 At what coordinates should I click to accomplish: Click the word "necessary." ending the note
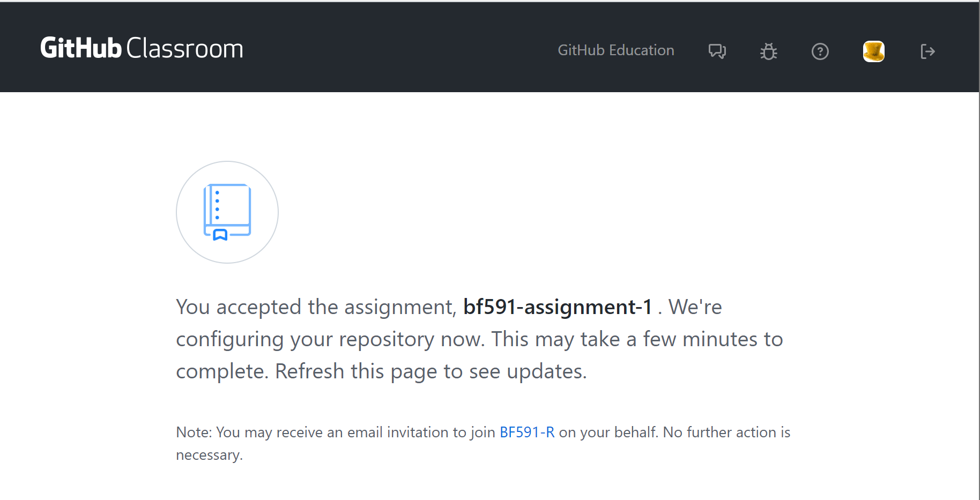(x=209, y=455)
